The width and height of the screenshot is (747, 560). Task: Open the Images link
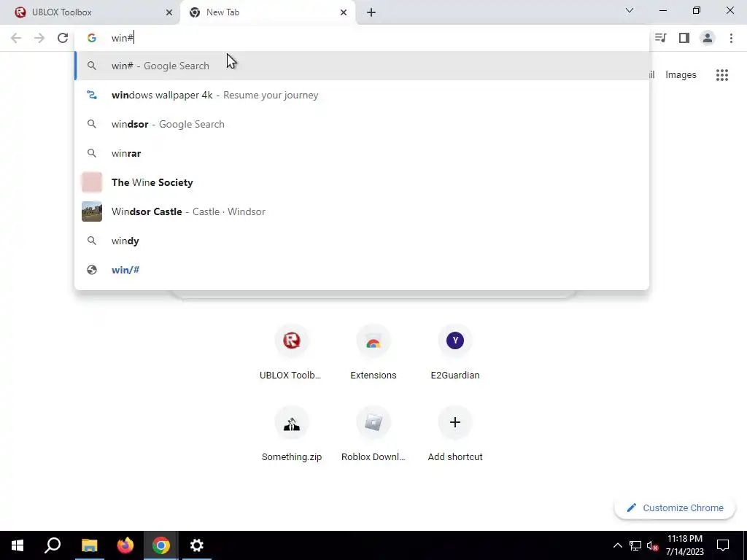(681, 75)
